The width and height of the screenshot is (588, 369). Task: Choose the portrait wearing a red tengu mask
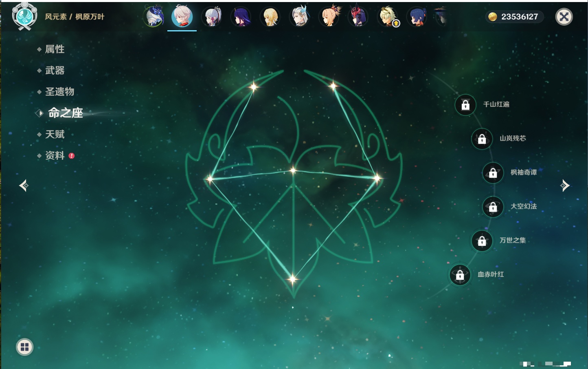pyautogui.click(x=358, y=17)
